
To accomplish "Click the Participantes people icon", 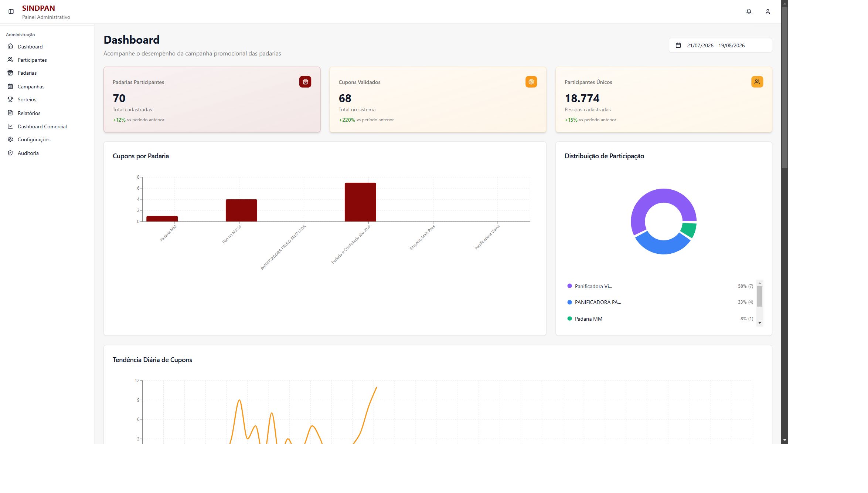I will coord(10,60).
